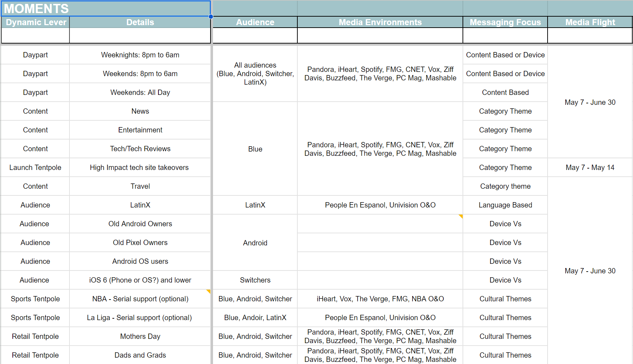Select the 'LatinX' details cell

click(140, 205)
